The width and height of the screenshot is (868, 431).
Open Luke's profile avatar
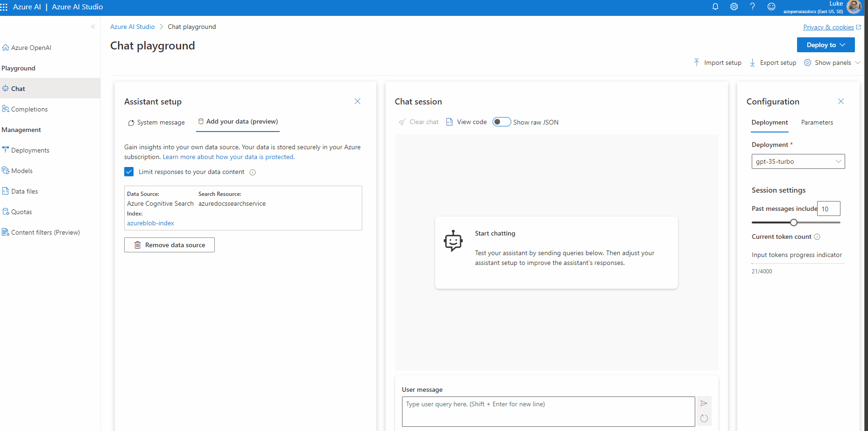click(x=854, y=7)
